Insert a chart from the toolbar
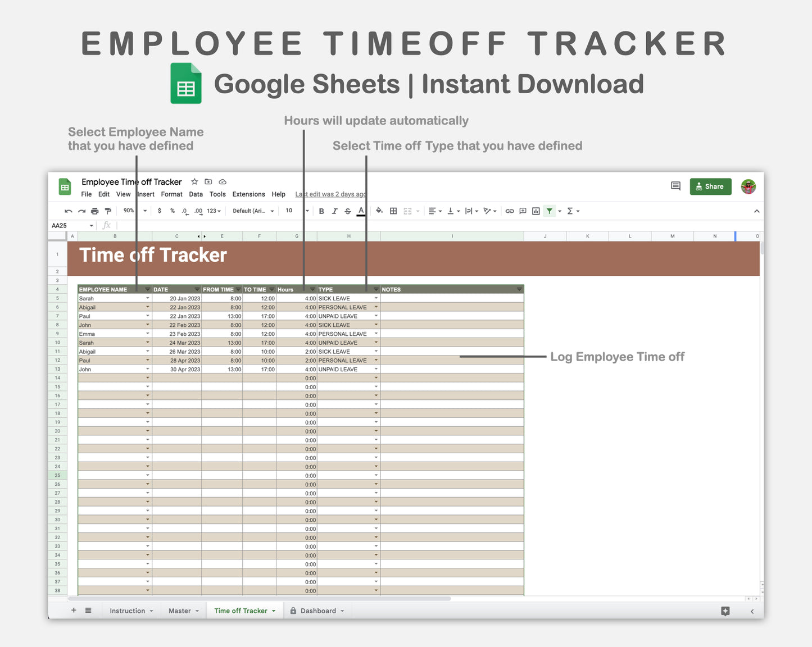 point(535,211)
